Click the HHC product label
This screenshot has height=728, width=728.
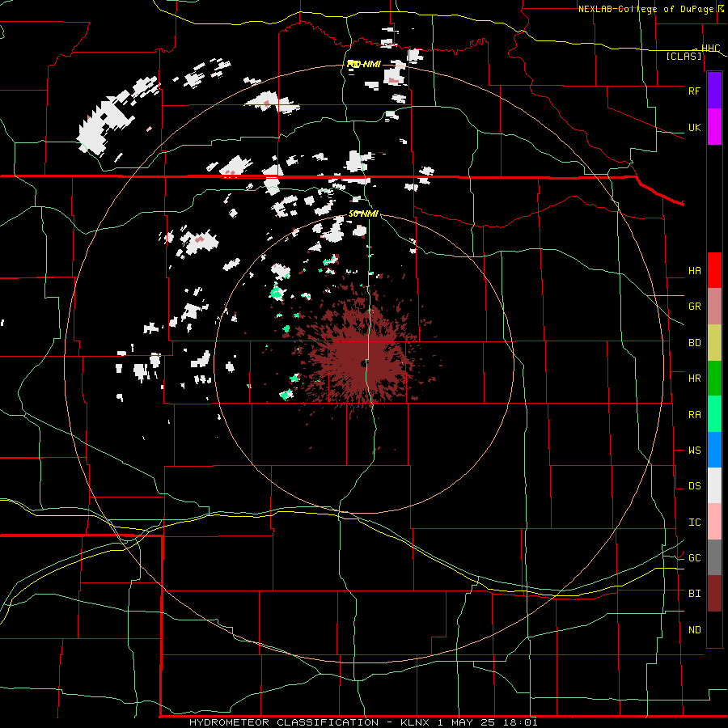[710, 48]
